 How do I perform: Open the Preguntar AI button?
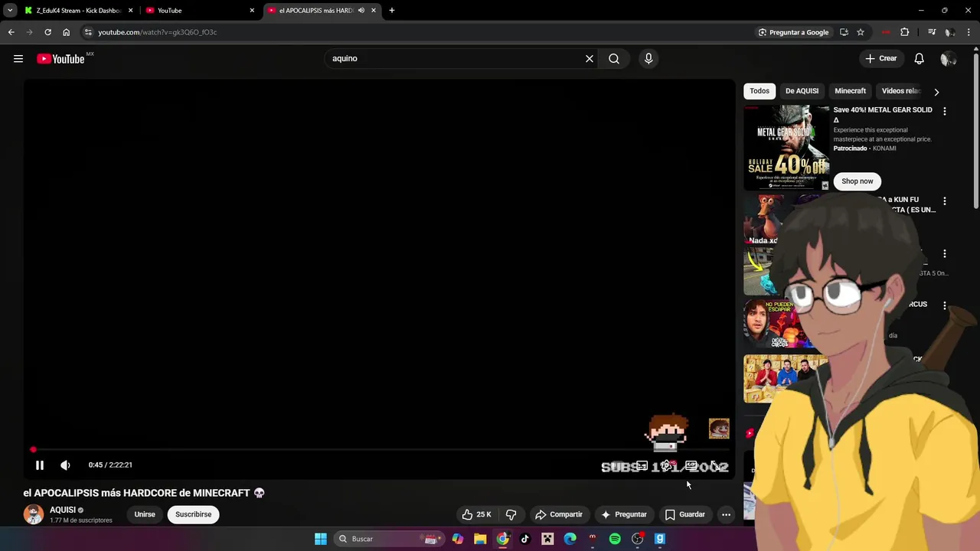[x=624, y=514]
